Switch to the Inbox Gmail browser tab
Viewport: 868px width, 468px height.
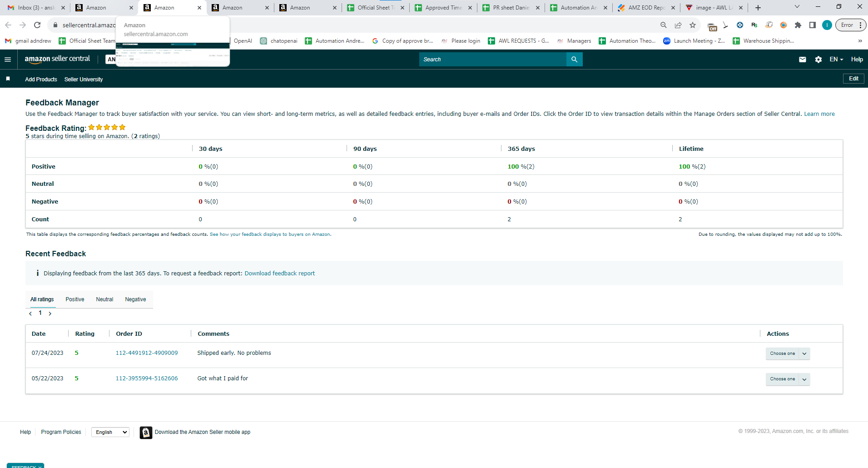tap(35, 8)
